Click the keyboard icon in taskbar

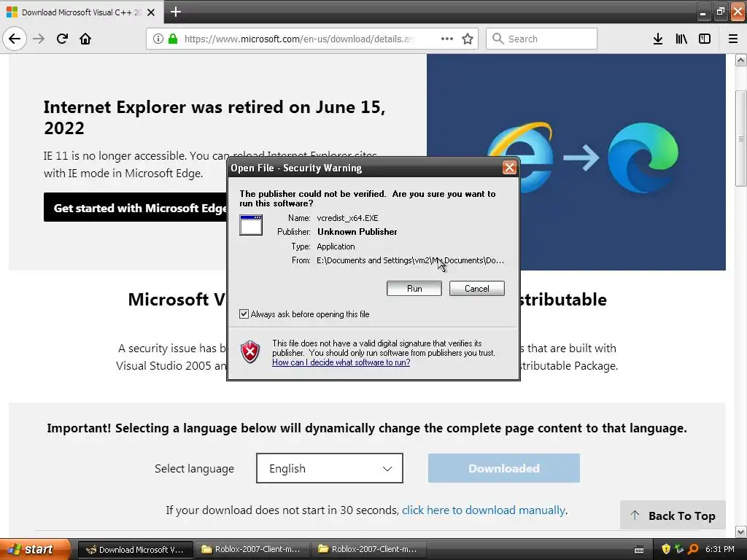639,550
